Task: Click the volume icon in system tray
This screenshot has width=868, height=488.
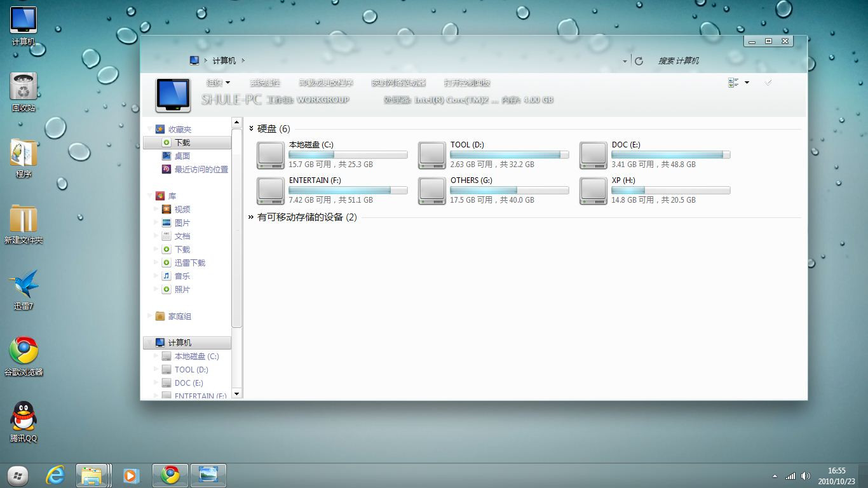Action: pos(806,476)
